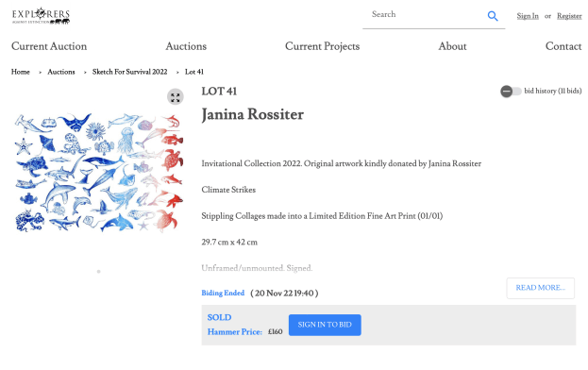Open the About page
The image size is (588, 370).
click(x=453, y=46)
